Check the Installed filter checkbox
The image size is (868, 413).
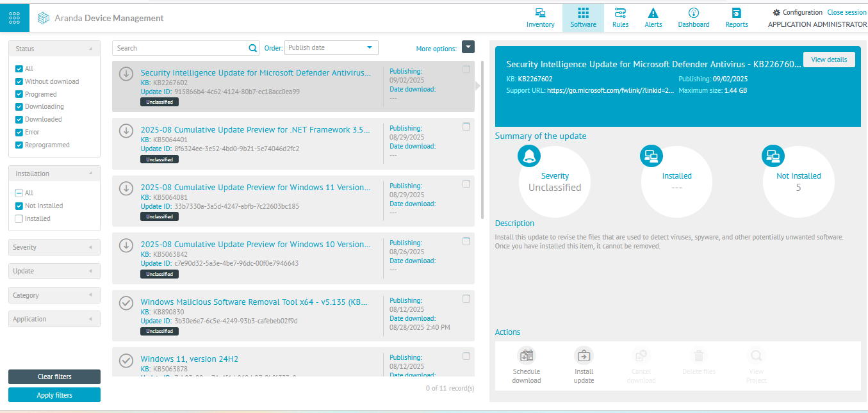point(19,218)
